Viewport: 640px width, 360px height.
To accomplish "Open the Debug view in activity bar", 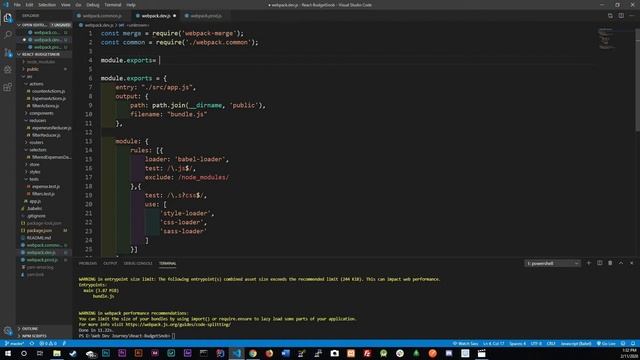I will (8, 70).
